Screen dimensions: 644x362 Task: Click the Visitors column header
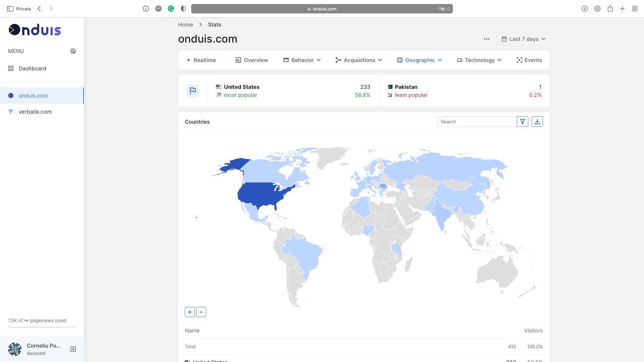(x=533, y=330)
